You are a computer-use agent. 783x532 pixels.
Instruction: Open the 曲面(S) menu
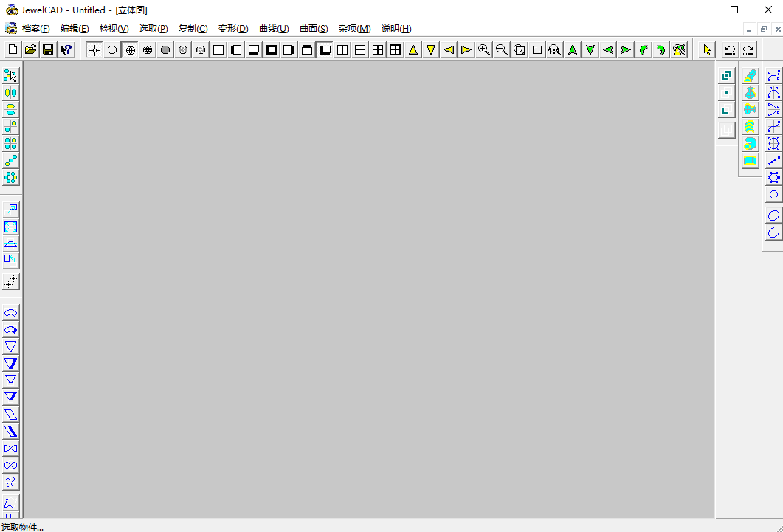tap(313, 29)
